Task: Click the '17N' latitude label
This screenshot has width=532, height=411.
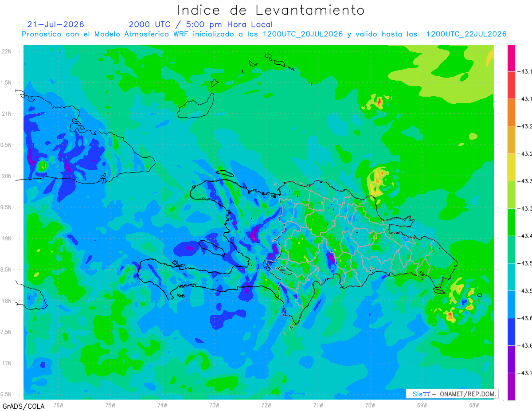Action: [x=8, y=363]
